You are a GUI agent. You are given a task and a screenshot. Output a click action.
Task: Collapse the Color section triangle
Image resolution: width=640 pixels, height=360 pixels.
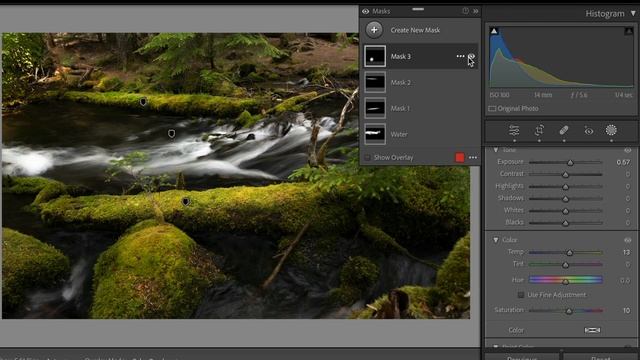pyautogui.click(x=496, y=240)
